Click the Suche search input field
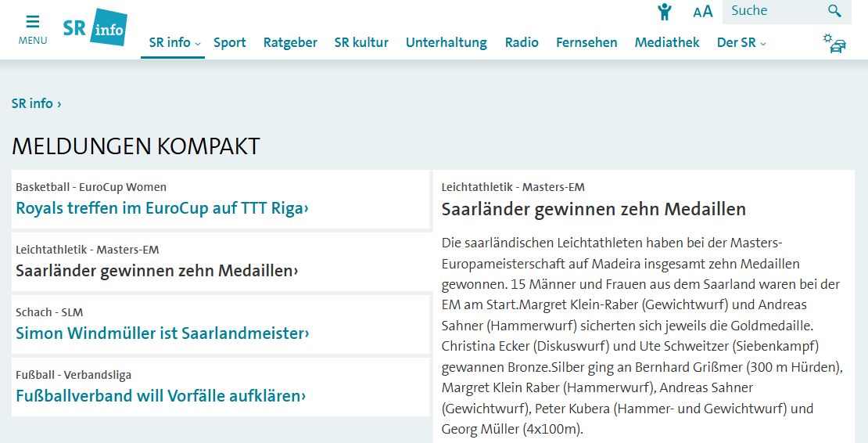The height and width of the screenshot is (443, 868). tap(770, 11)
